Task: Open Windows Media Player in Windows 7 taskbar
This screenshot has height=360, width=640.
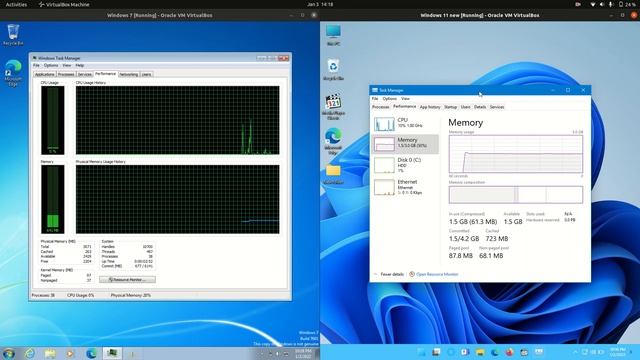Action: pos(70,353)
